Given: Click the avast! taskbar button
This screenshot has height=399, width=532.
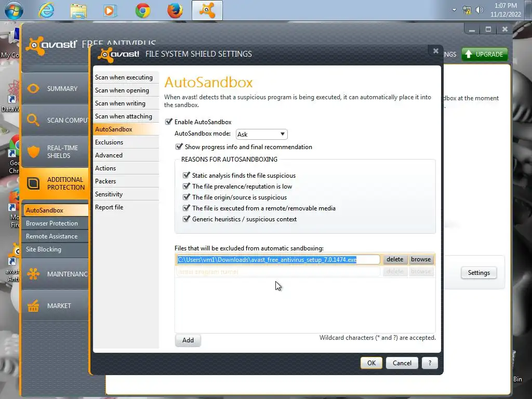Looking at the screenshot, I should (207, 10).
